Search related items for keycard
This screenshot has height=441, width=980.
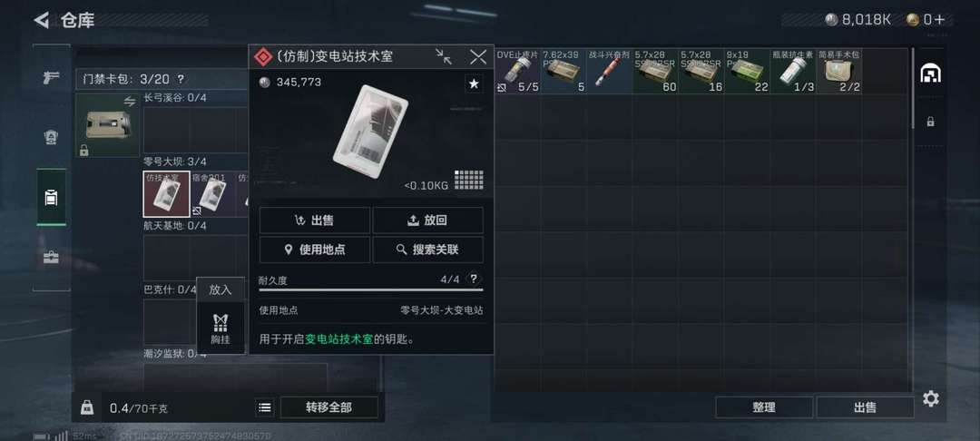coord(428,250)
